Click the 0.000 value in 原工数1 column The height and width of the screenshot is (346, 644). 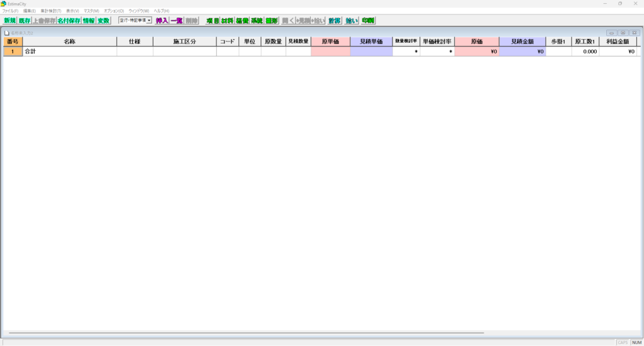point(586,52)
